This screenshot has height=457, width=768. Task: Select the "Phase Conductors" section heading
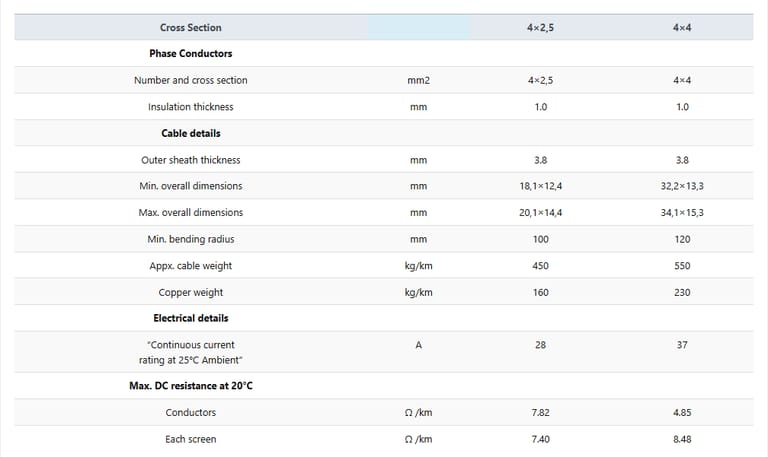coord(190,53)
